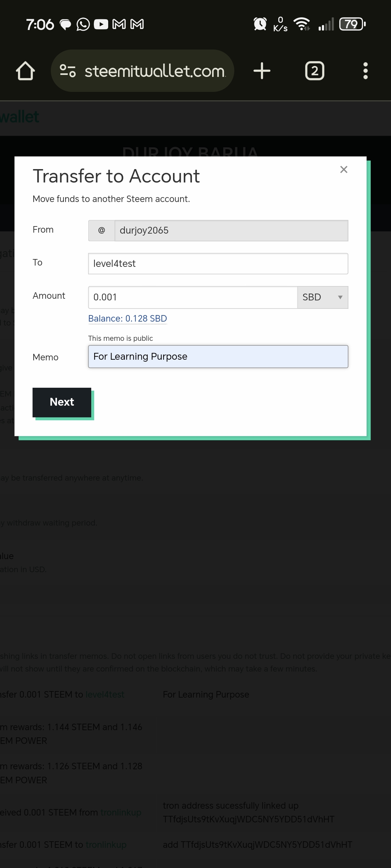Click the status bar clock 7:06
Screen dimensions: 391x868
tap(40, 24)
